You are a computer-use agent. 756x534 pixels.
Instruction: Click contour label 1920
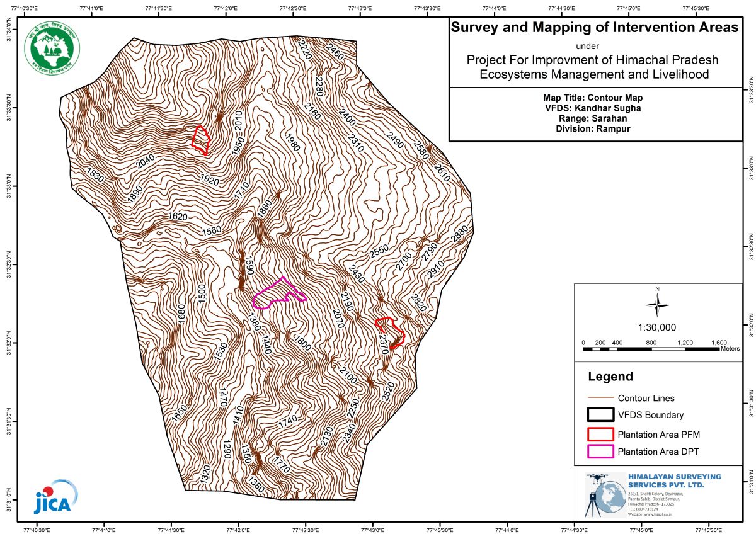(x=210, y=181)
